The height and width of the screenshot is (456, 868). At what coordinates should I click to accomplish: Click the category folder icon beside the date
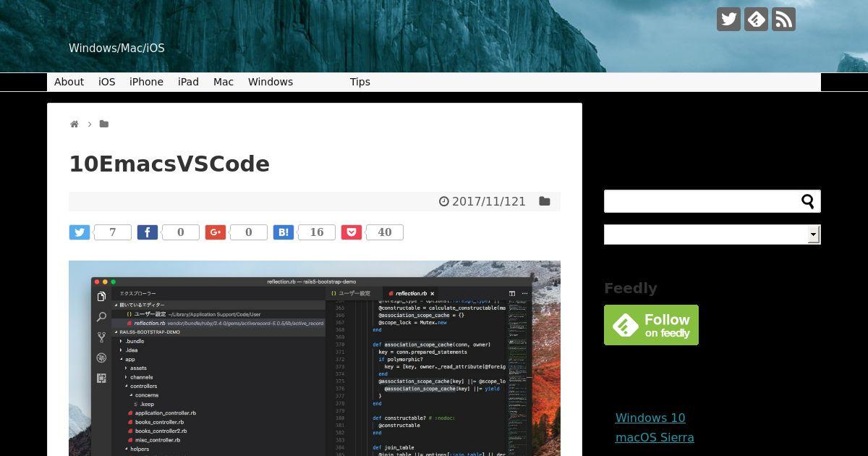tap(545, 201)
